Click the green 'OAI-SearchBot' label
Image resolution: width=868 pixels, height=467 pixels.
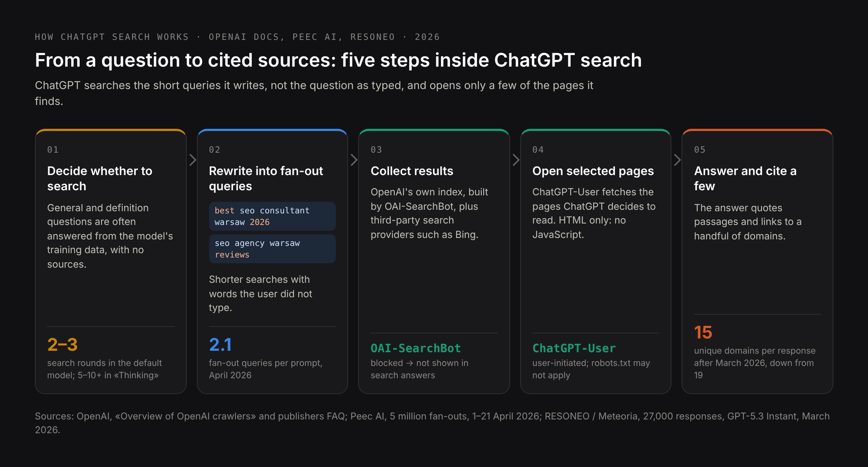(x=415, y=348)
